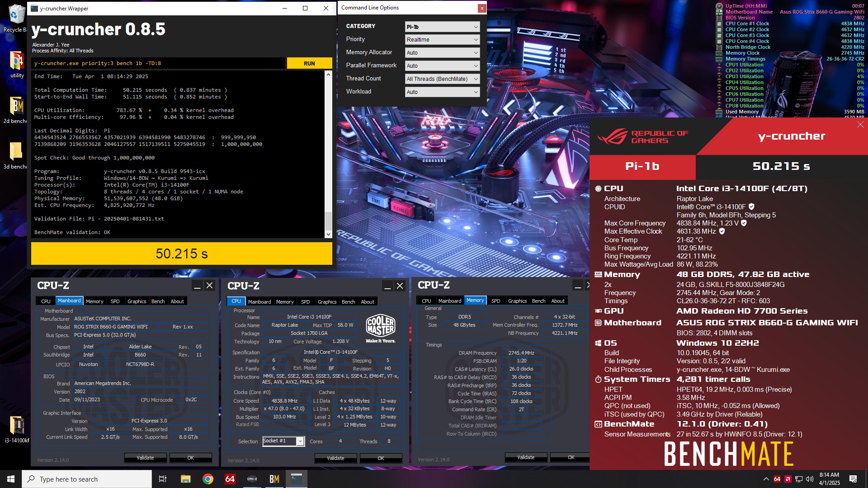Click the taskbar search box
Screen dimensions: 868x488
pyautogui.click(x=87, y=479)
